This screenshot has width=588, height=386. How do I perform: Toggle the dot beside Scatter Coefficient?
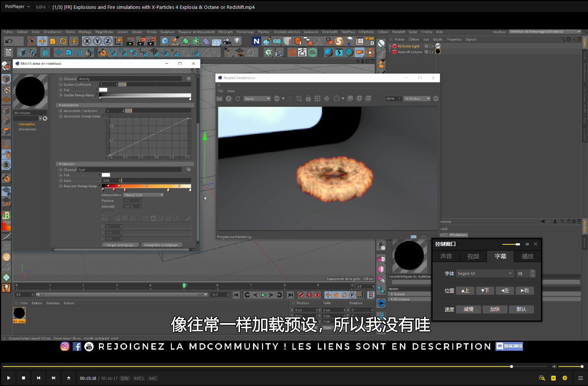[61, 85]
